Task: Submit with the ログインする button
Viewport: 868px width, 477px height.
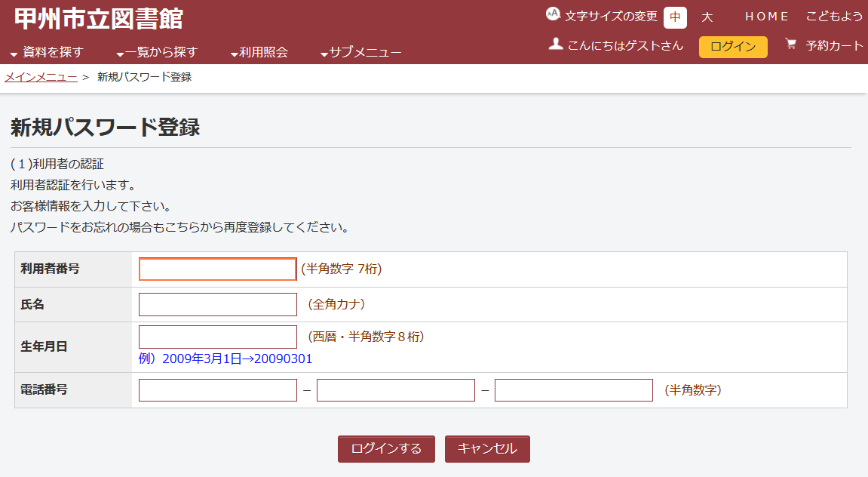Action: (x=386, y=449)
